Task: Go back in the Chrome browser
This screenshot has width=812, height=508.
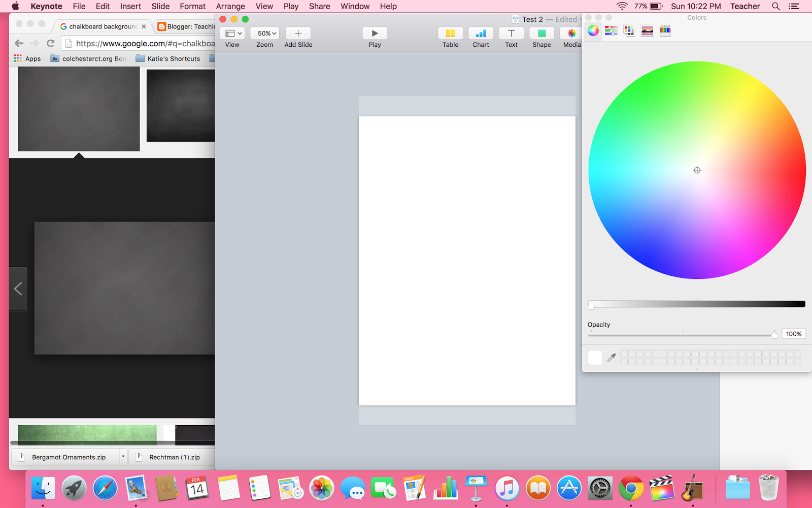Action: (x=19, y=43)
